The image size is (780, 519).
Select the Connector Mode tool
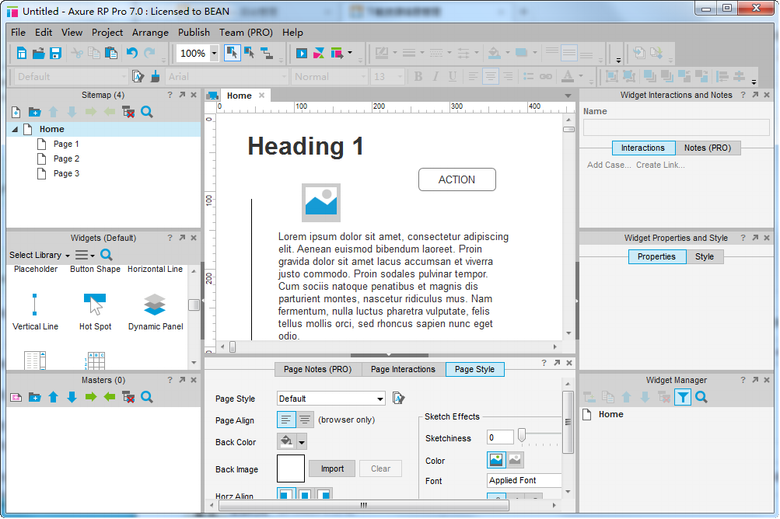coord(267,53)
